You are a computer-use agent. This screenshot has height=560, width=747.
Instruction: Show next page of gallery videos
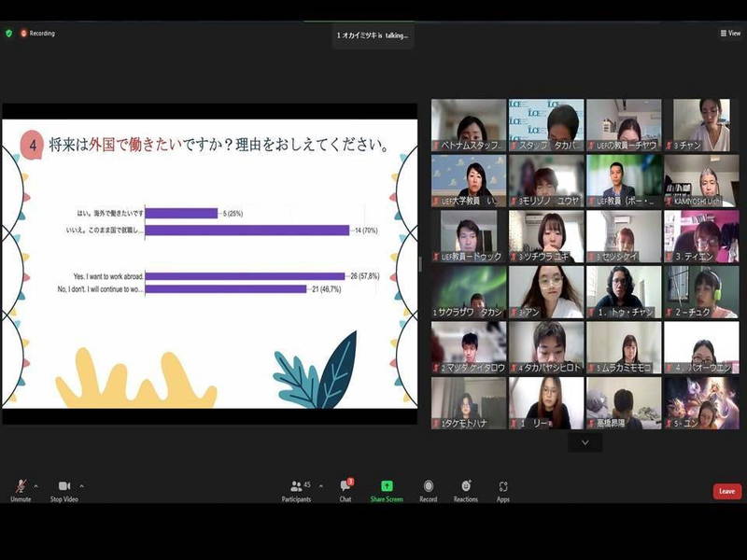click(585, 442)
